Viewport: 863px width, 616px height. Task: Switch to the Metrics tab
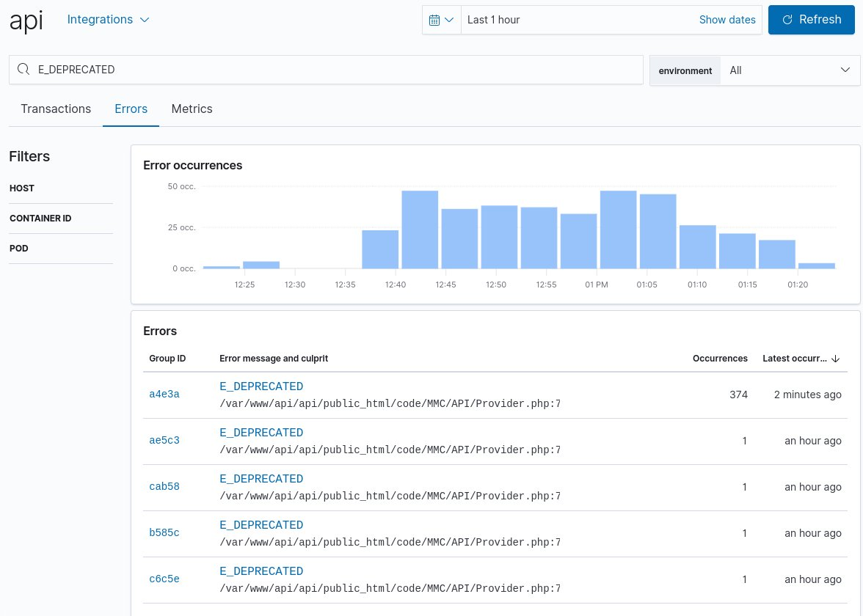192,109
